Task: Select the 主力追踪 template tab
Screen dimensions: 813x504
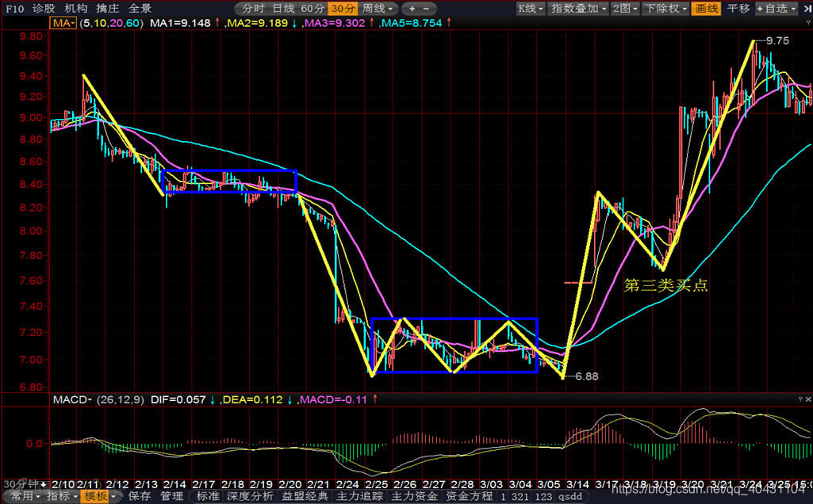Action: (360, 496)
